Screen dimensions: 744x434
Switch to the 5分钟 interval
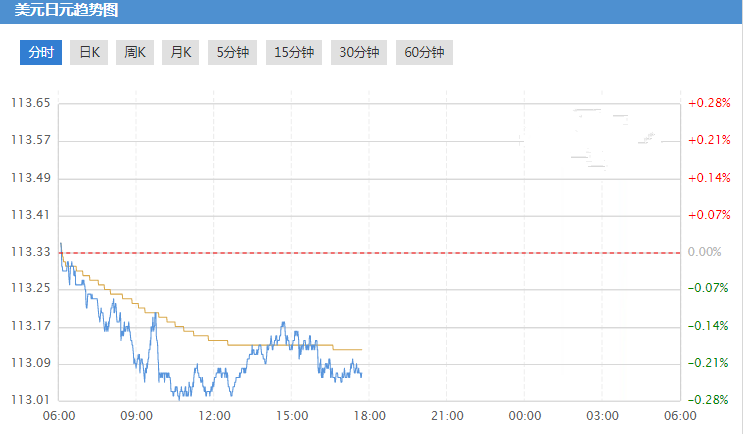point(233,53)
